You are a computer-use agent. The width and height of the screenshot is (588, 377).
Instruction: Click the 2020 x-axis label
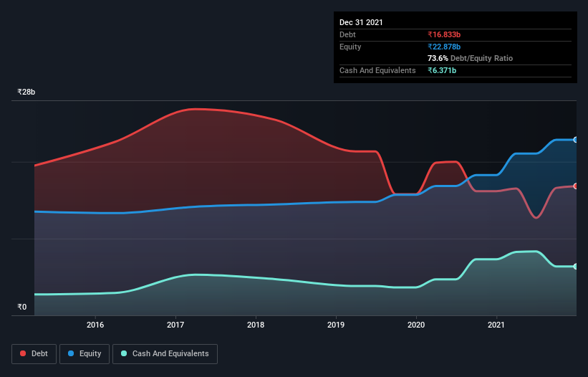click(416, 325)
